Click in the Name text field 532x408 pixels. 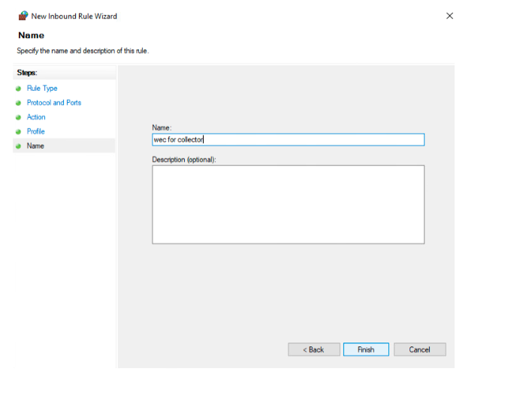288,140
